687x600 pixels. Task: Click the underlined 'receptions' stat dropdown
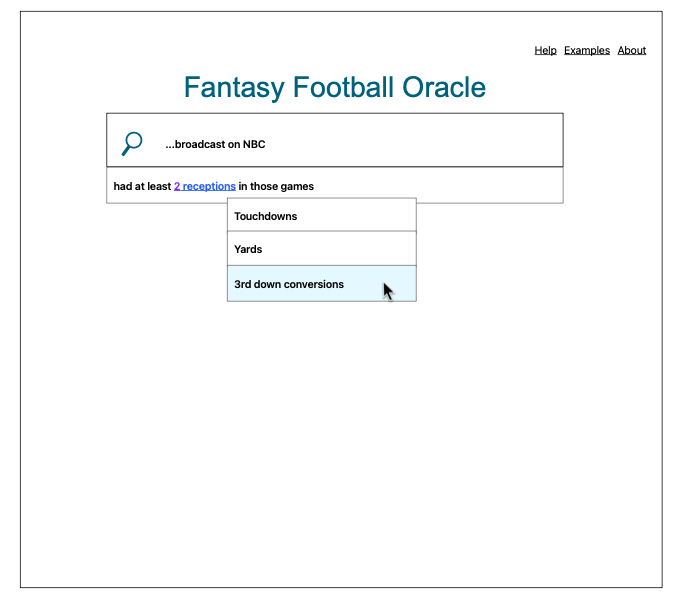210,186
